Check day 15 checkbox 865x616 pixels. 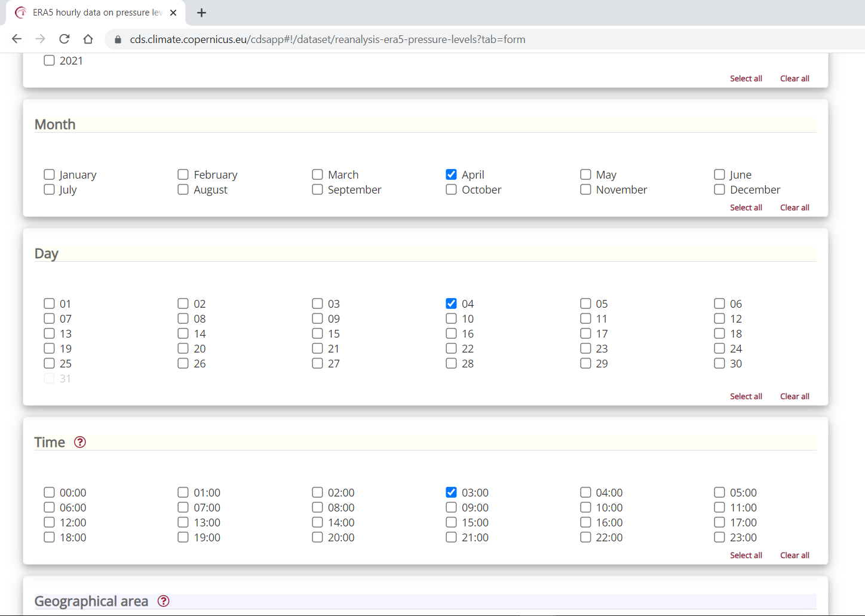[x=317, y=333]
